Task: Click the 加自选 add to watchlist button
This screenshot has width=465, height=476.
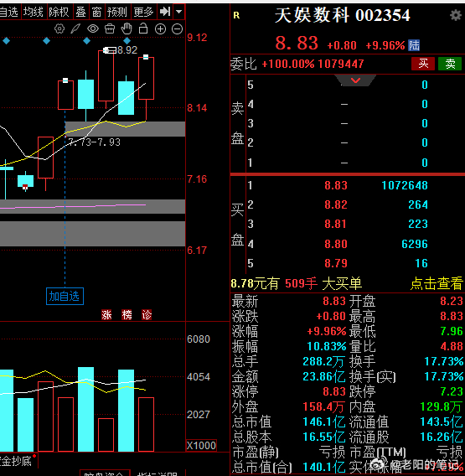Action: [65, 296]
